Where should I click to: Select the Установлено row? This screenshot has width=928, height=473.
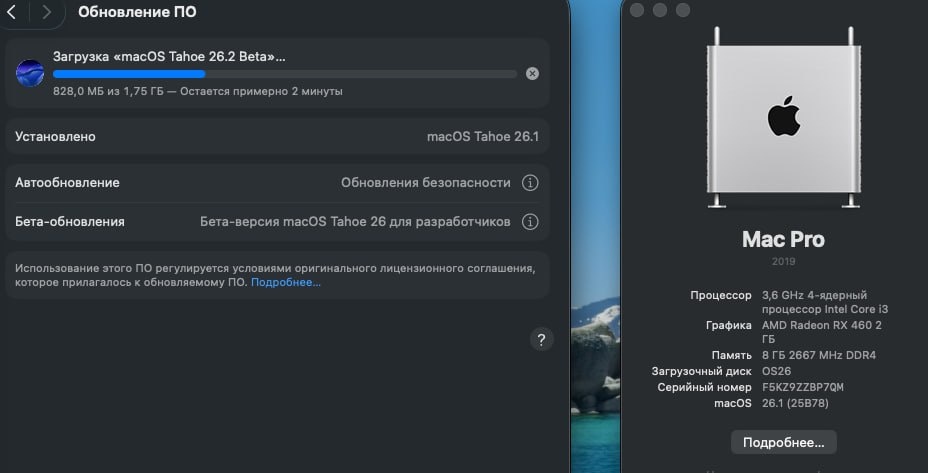point(277,137)
